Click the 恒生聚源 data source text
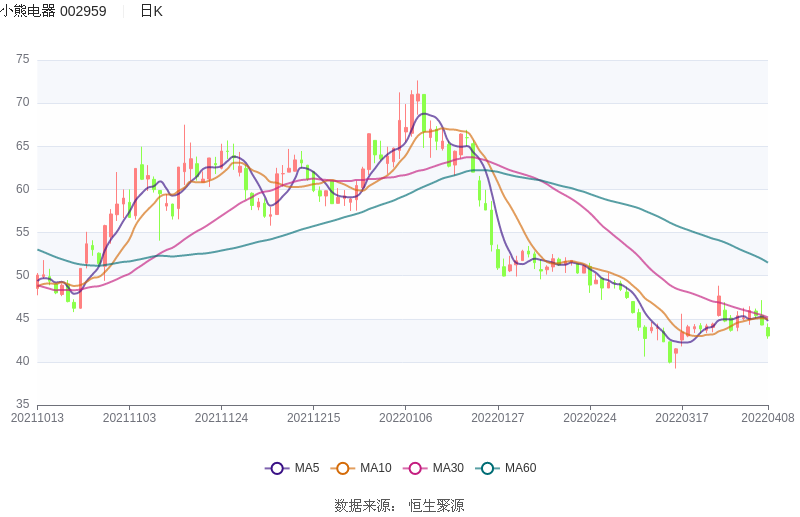Screen dimensions: 800x517 point(436,505)
